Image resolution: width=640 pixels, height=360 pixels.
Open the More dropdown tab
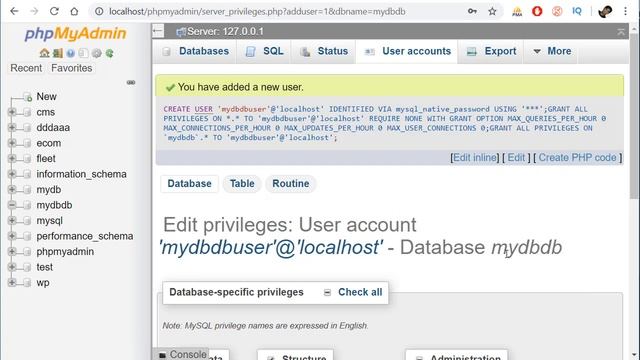552,51
